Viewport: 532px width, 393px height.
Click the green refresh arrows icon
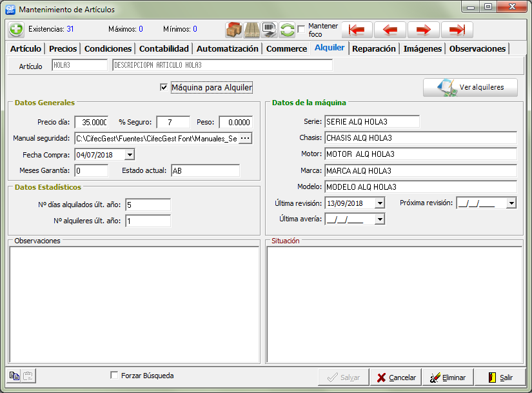(x=287, y=30)
